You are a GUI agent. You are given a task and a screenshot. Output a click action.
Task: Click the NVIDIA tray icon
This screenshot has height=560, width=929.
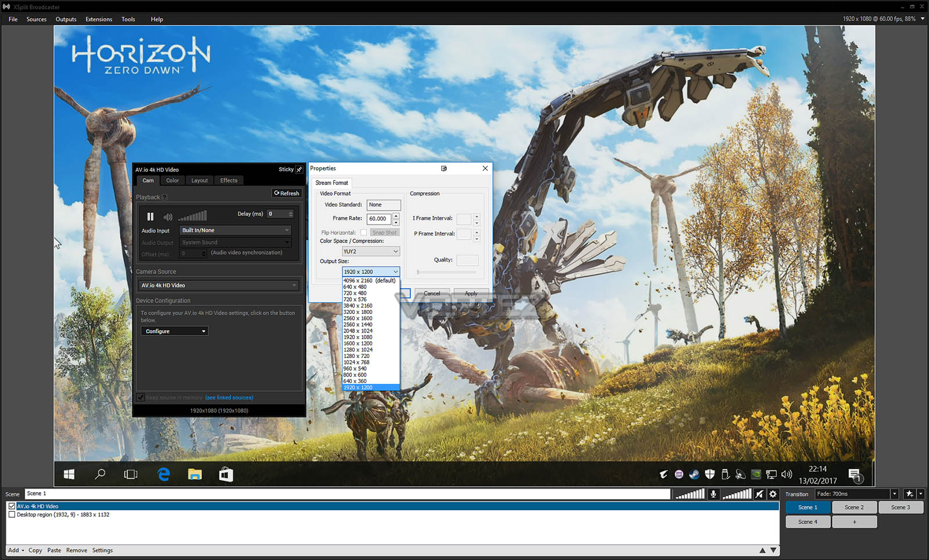756,474
